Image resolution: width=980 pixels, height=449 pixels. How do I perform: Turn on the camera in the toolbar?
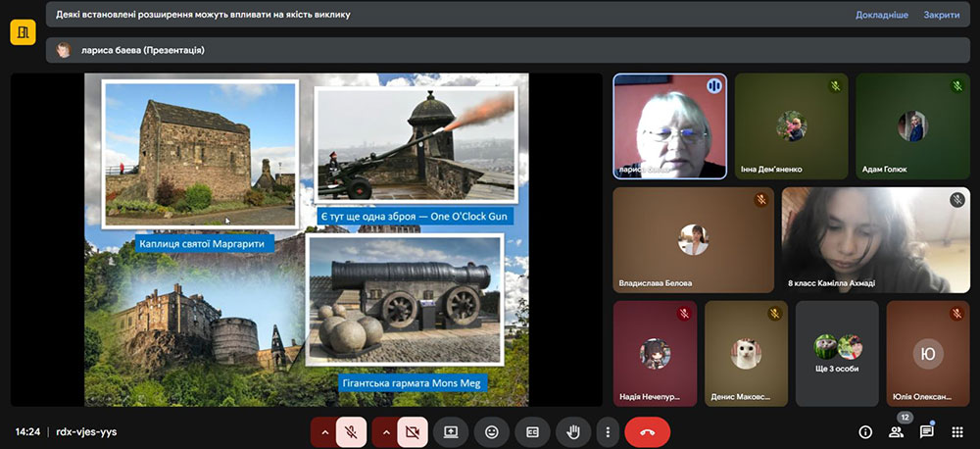(412, 431)
